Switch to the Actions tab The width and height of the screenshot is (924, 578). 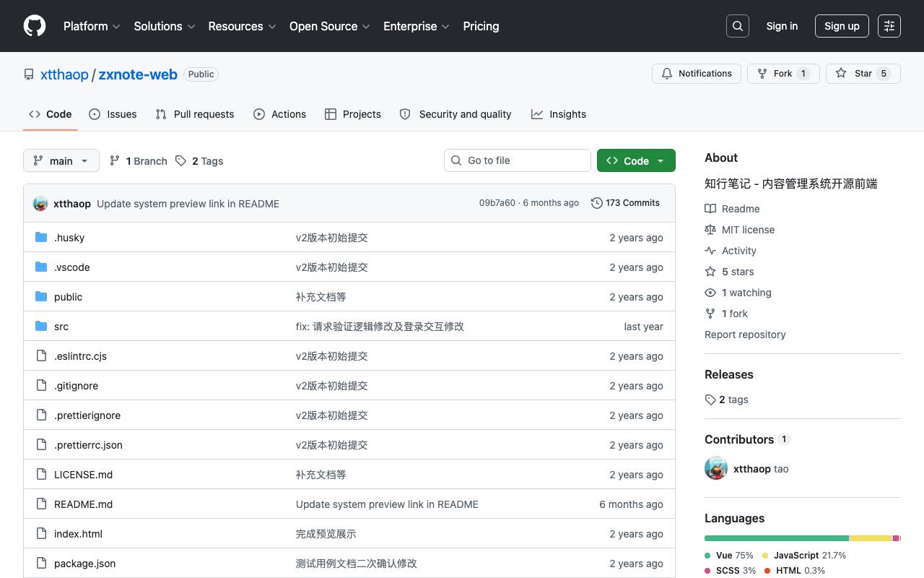click(280, 114)
